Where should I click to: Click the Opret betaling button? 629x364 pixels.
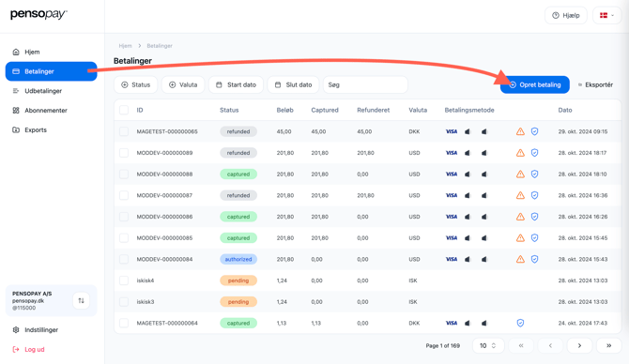(535, 84)
